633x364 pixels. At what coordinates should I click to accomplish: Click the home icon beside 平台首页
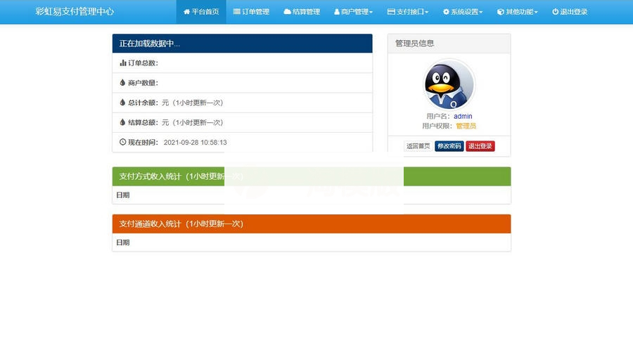click(186, 12)
